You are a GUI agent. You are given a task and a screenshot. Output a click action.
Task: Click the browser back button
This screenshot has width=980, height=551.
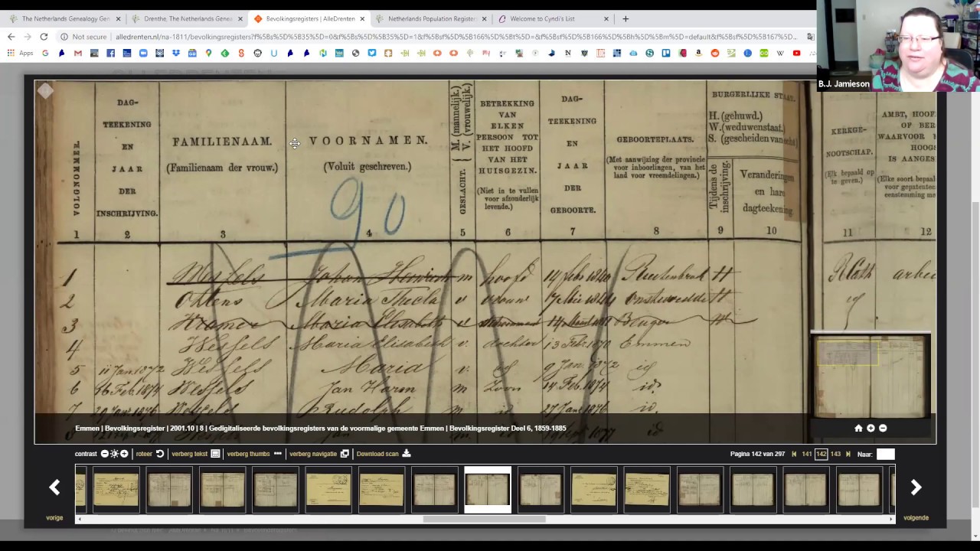[x=11, y=37]
